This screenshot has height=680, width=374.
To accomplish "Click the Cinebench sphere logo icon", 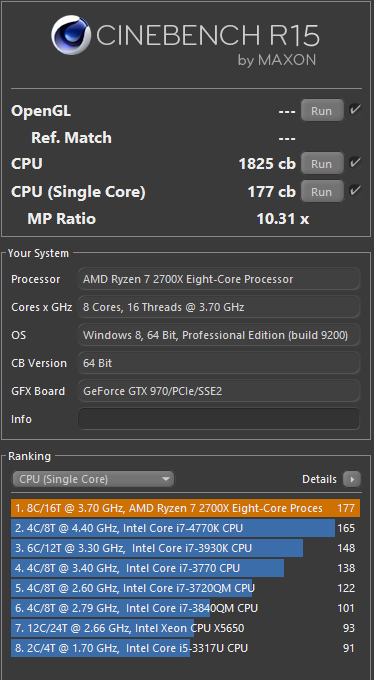I will pyautogui.click(x=71, y=35).
